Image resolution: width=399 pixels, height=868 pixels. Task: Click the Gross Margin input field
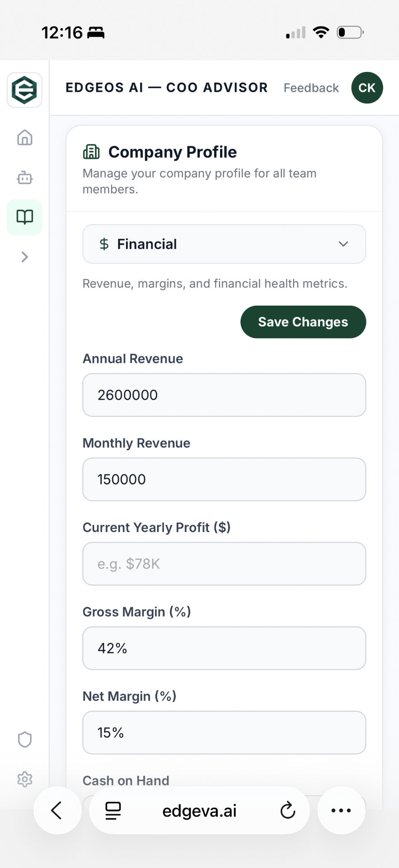(224, 648)
